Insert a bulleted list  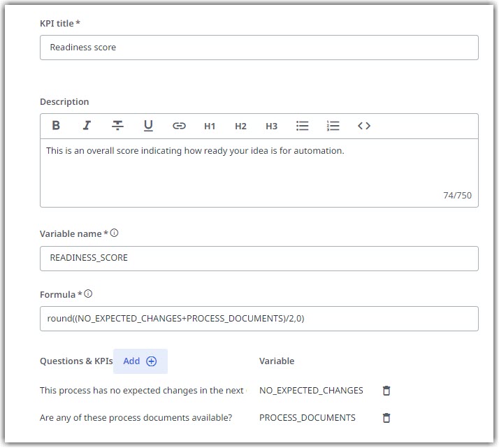[303, 126]
